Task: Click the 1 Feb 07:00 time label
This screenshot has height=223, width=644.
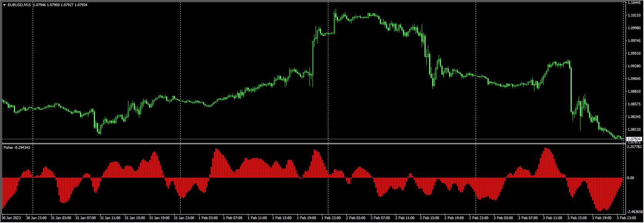Action: pos(233,218)
